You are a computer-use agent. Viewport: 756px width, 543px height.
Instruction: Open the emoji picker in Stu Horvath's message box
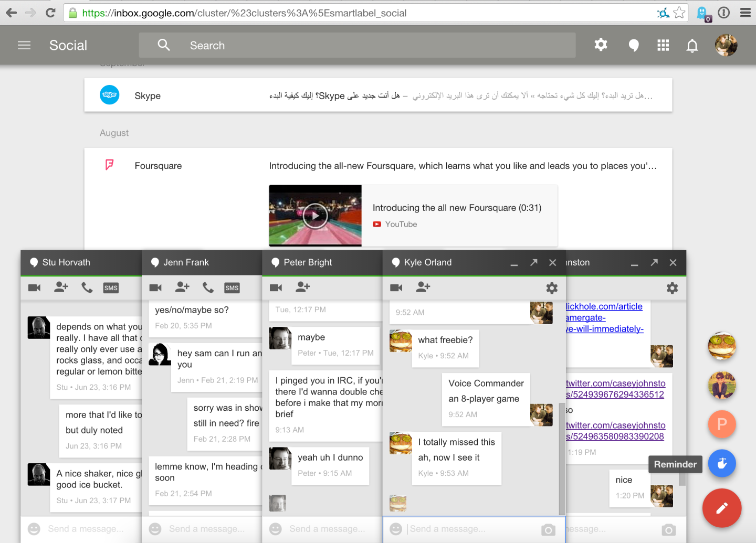pos(34,529)
